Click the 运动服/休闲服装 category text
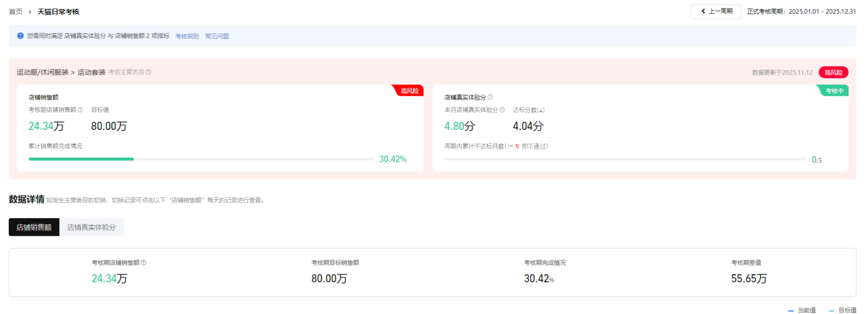 [42, 72]
